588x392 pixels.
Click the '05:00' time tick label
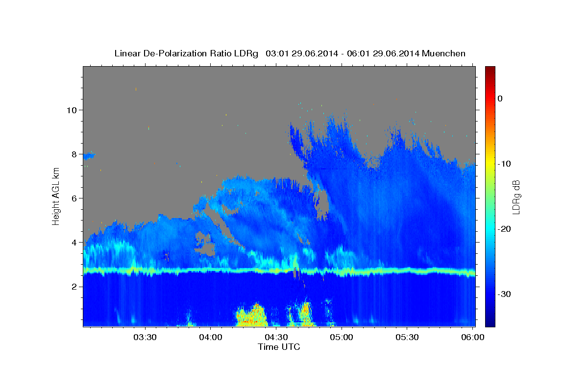342,338
